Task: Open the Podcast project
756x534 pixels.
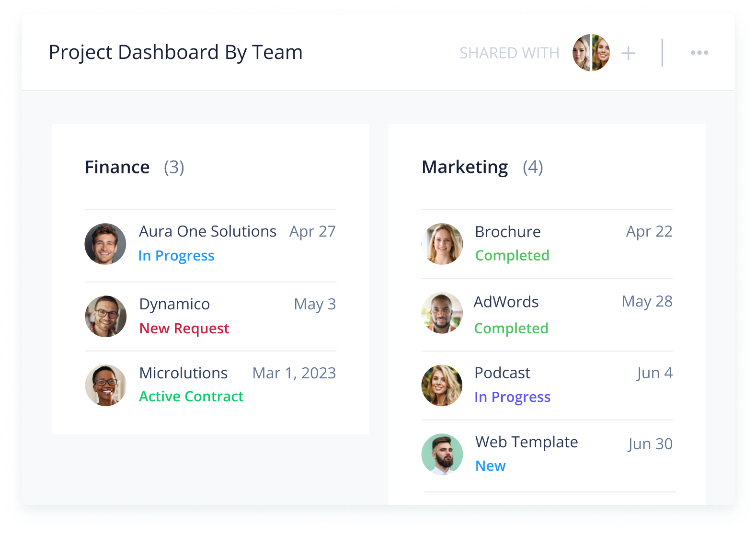Action: (503, 373)
